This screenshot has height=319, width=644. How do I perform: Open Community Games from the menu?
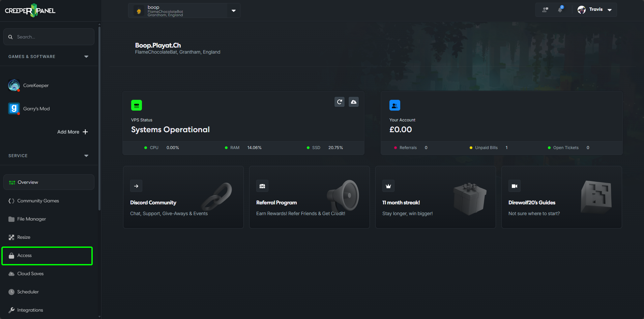click(x=38, y=201)
